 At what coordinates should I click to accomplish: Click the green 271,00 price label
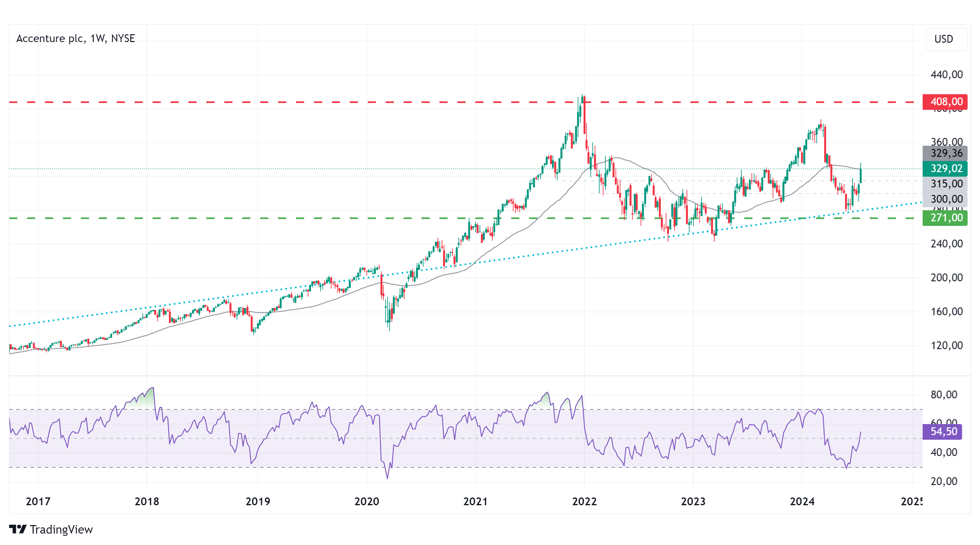point(944,218)
